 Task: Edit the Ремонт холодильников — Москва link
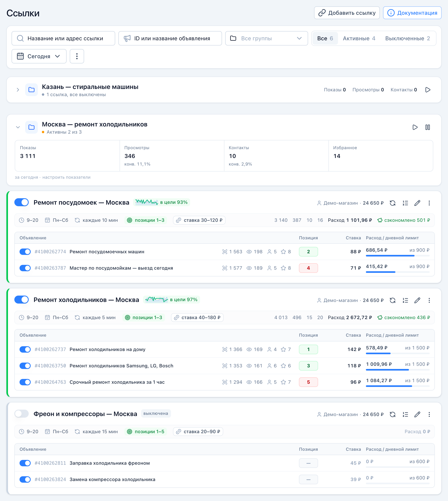417,300
